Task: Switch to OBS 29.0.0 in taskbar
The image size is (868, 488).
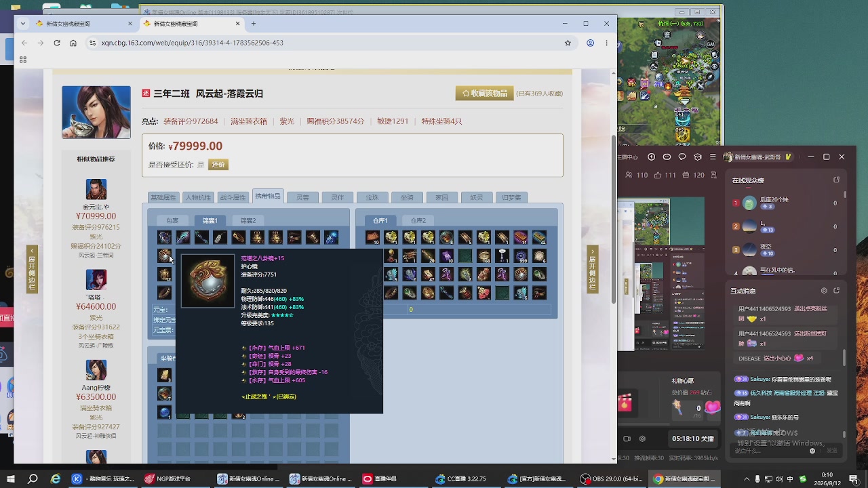Action: tap(613, 479)
